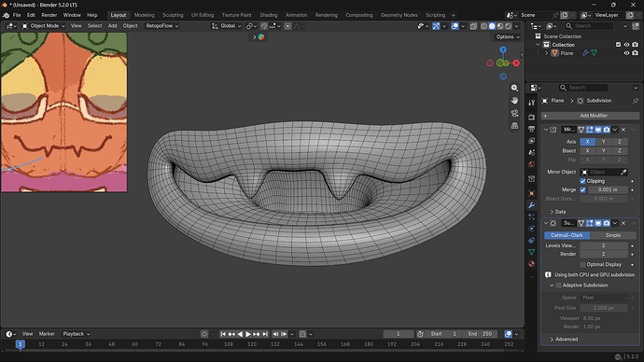The height and width of the screenshot is (362, 644).
Task: Open the Playback dropdown in timeline
Action: [x=76, y=334]
